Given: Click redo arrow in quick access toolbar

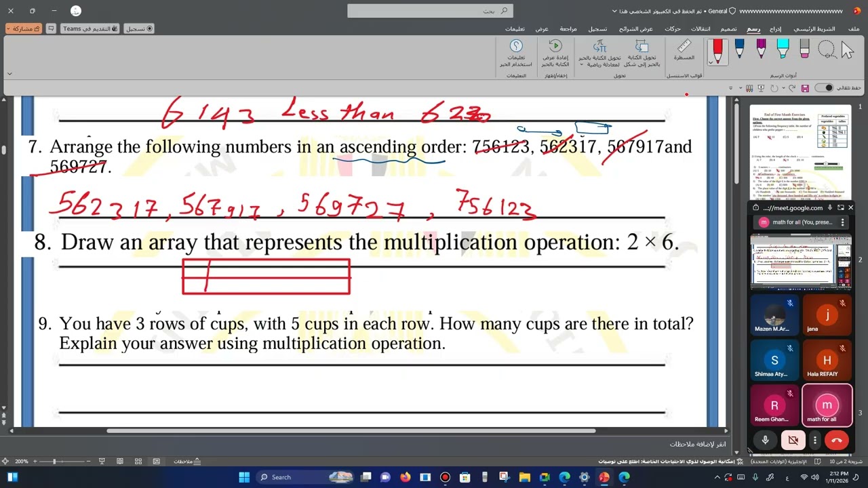Looking at the screenshot, I should coord(774,88).
